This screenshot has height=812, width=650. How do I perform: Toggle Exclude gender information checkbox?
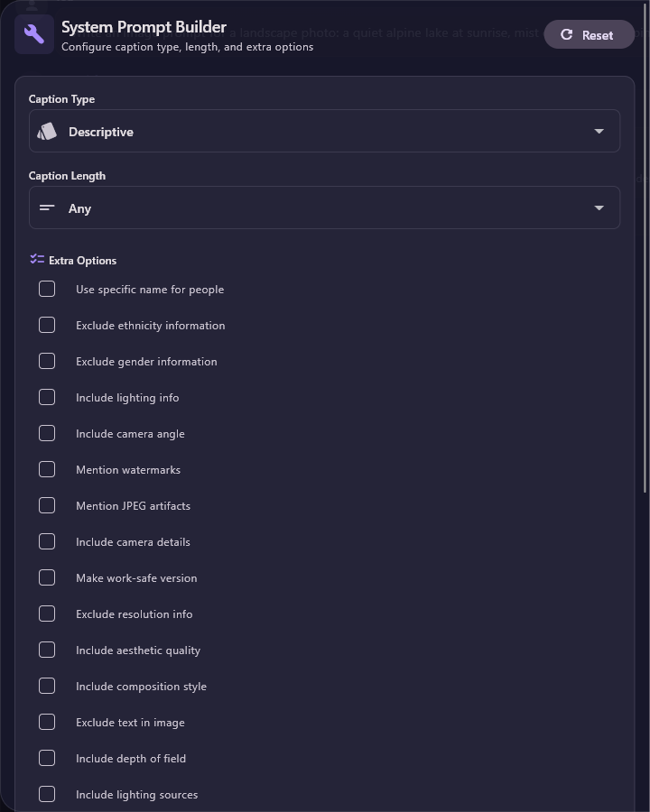pyautogui.click(x=47, y=361)
